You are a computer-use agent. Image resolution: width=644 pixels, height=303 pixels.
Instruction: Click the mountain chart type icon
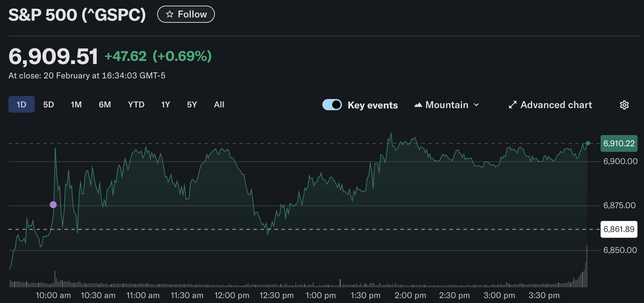click(x=418, y=105)
